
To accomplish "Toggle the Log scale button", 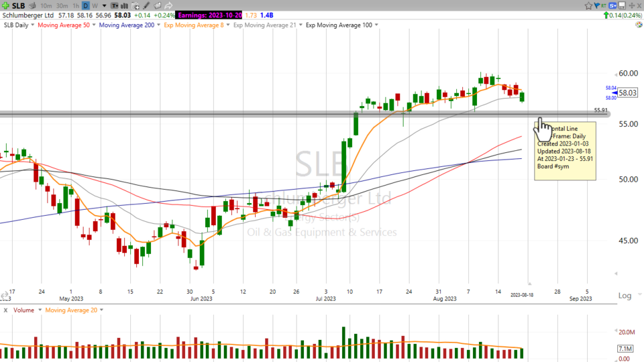I will point(625,296).
